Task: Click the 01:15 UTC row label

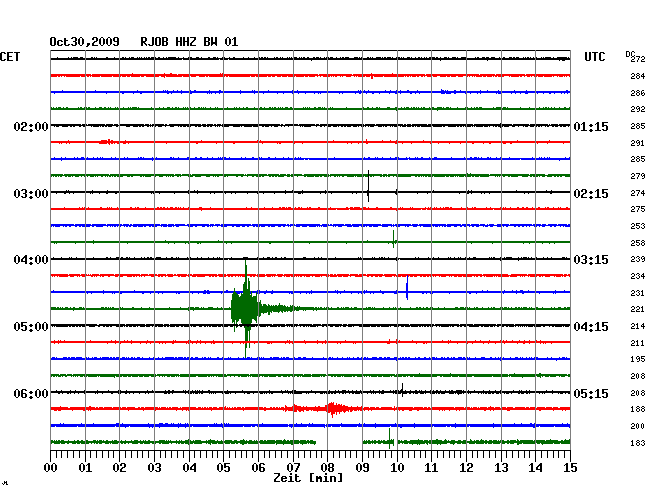Action: 591,126
